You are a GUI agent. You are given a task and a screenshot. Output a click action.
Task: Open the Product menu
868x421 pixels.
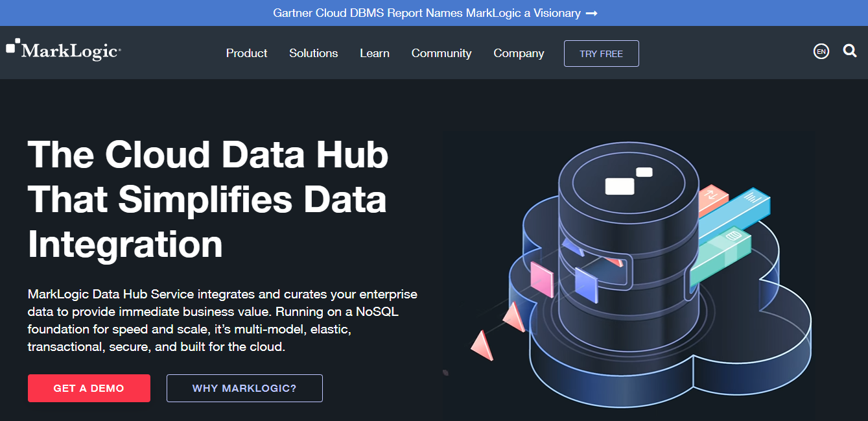(246, 53)
